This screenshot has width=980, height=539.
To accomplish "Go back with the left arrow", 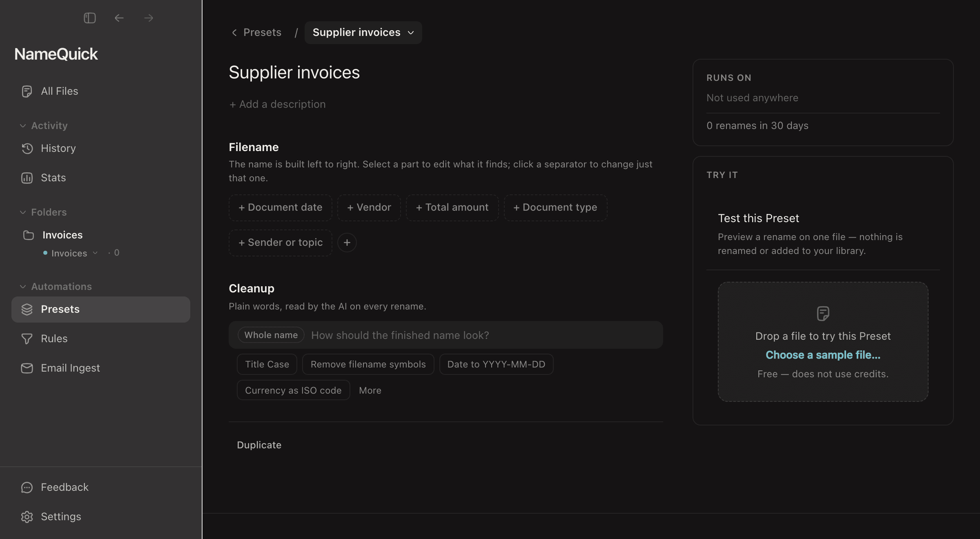I will (119, 18).
